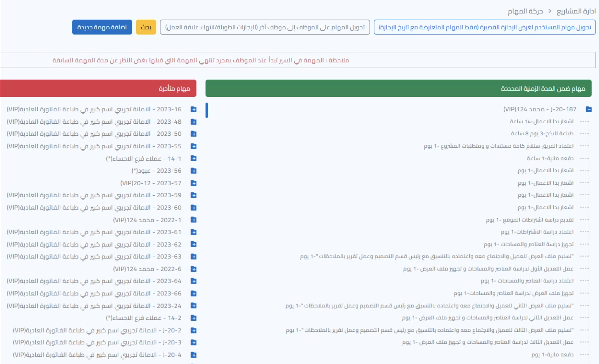Click folder icon next to 2022-1 محمد

pos(194,220)
